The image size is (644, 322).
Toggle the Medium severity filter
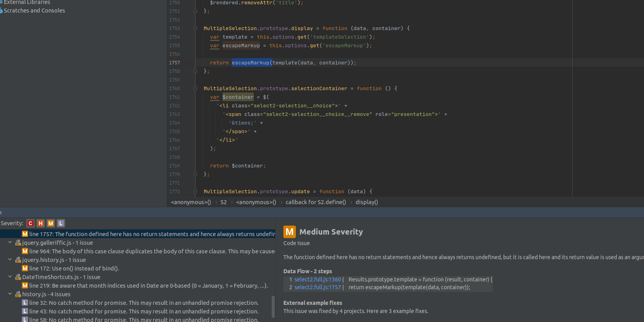[51, 223]
